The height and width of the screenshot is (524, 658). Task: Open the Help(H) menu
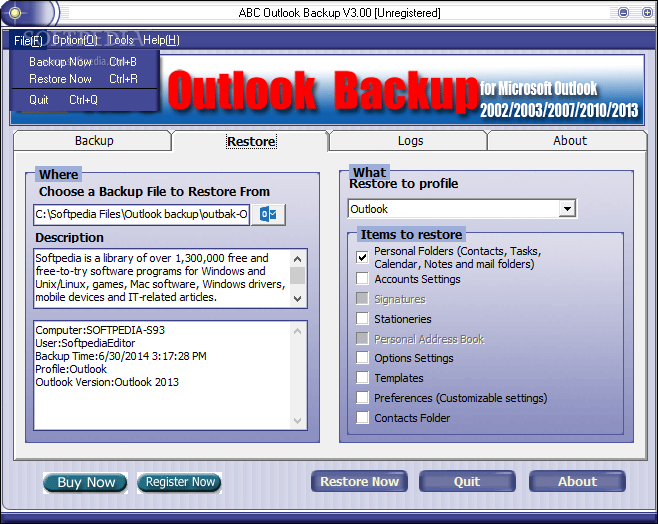click(161, 40)
